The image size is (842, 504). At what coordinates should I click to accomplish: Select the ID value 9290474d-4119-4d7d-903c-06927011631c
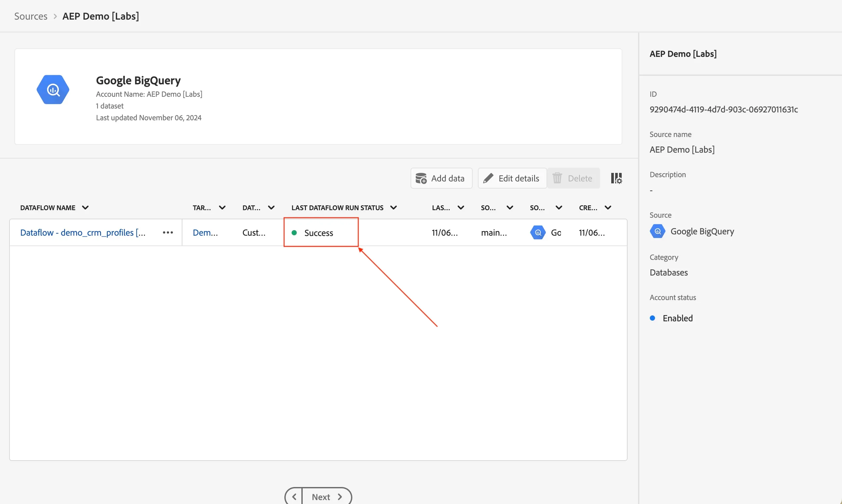point(724,109)
